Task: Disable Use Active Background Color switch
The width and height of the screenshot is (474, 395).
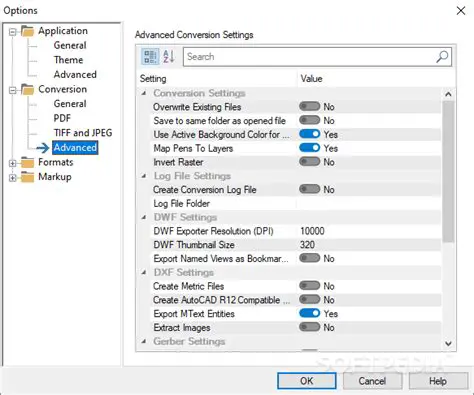Action: [x=309, y=134]
